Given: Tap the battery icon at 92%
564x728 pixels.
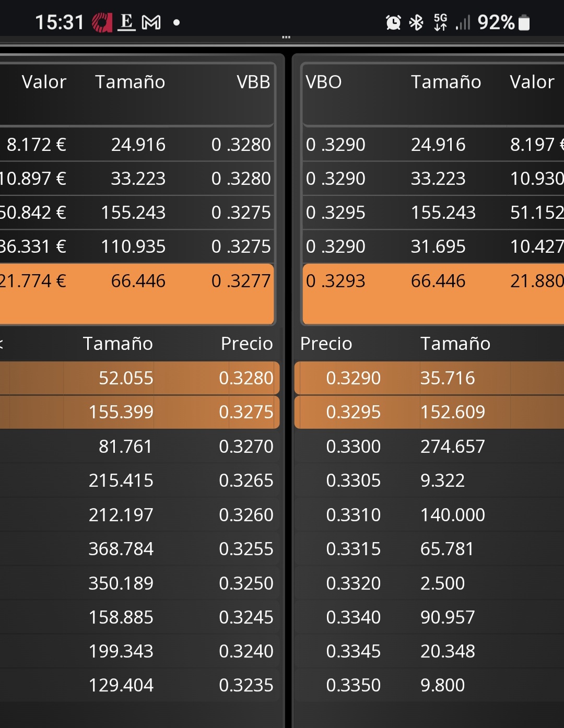Looking at the screenshot, I should click(524, 22).
